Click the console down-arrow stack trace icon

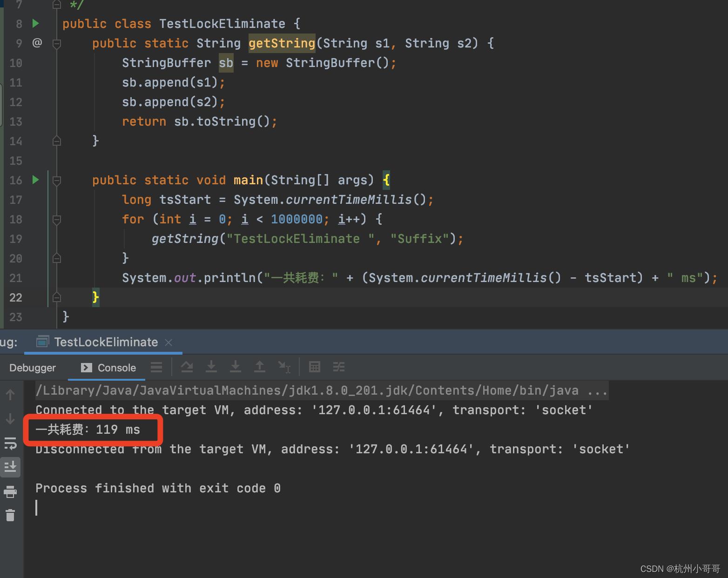click(x=10, y=419)
